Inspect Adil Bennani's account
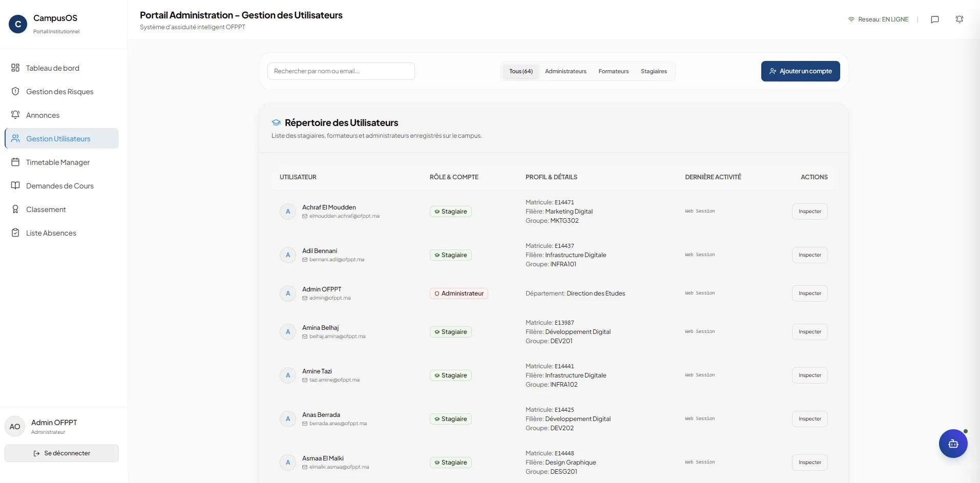This screenshot has width=980, height=483. (x=810, y=255)
